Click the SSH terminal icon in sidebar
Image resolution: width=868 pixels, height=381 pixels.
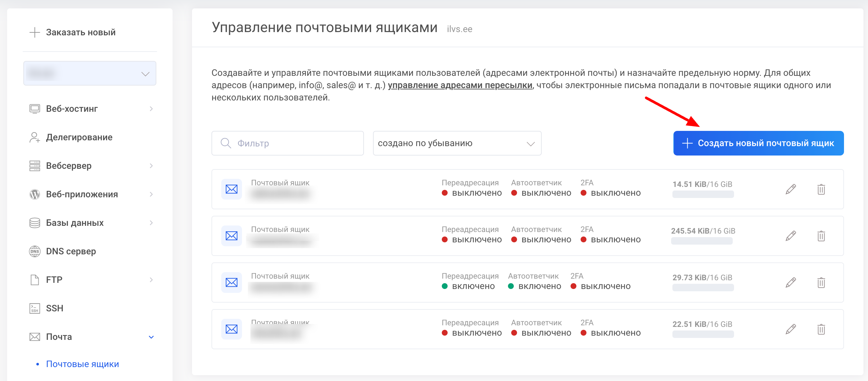[35, 308]
